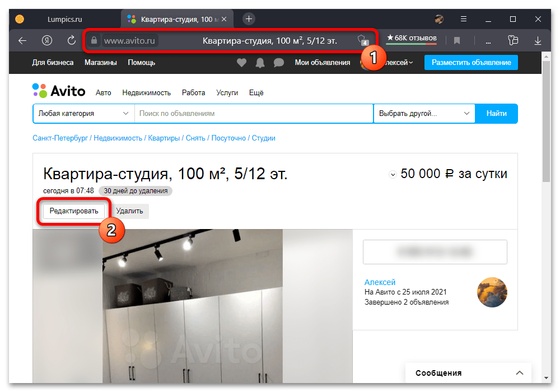Screen dimensions: 560x392
Task: Click the Редактировать button
Action: pos(74,211)
